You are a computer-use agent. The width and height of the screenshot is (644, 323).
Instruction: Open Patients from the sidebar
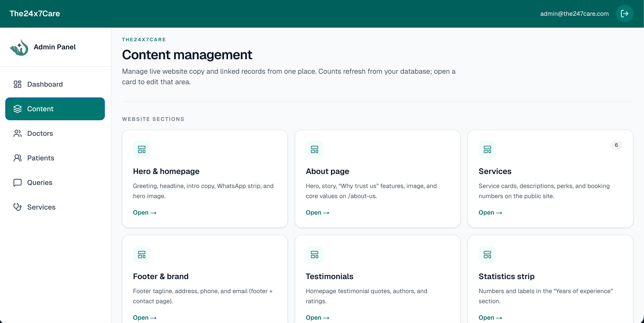pyautogui.click(x=55, y=158)
